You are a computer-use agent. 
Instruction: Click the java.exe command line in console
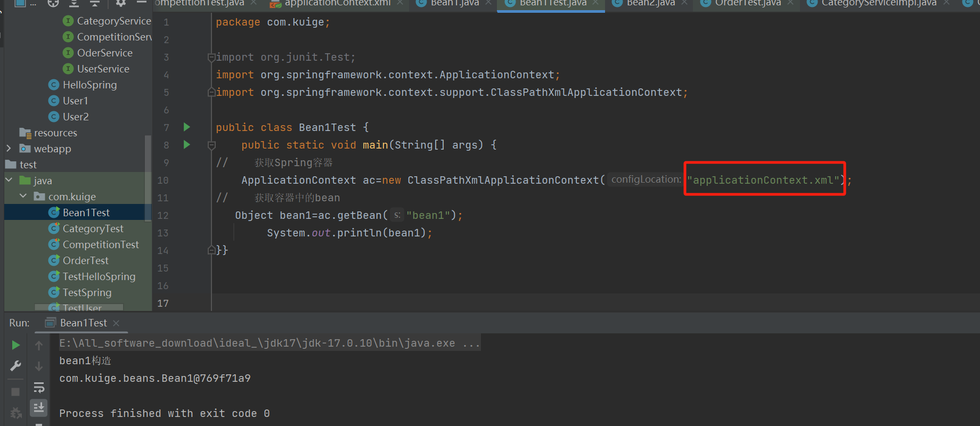point(269,343)
